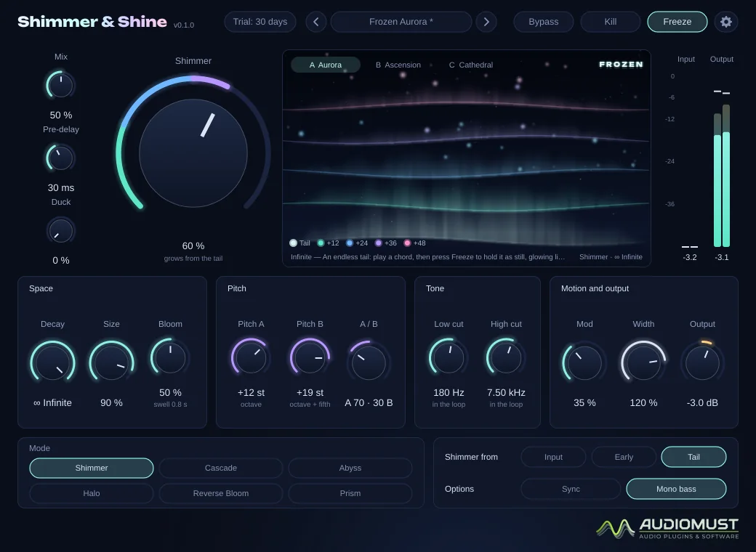This screenshot has height=552, width=756.
Task: Switch to the B Ascension tab
Action: (398, 65)
